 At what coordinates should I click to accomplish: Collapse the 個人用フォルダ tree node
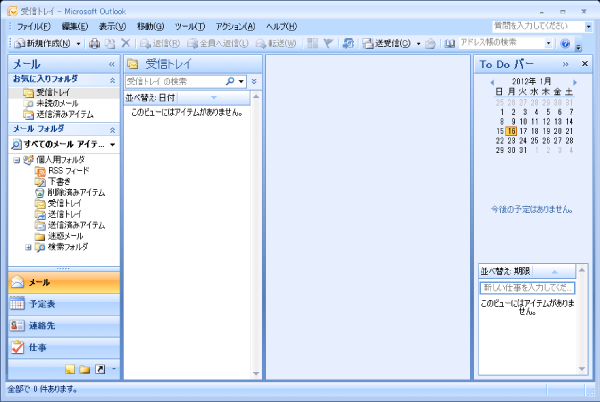(x=16, y=160)
